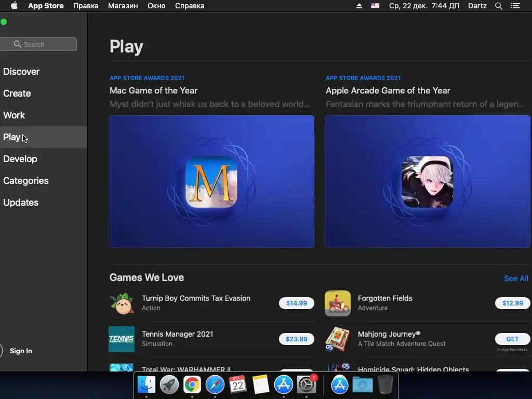Click Forgotten Fields title text
This screenshot has width=532, height=399.
385,298
